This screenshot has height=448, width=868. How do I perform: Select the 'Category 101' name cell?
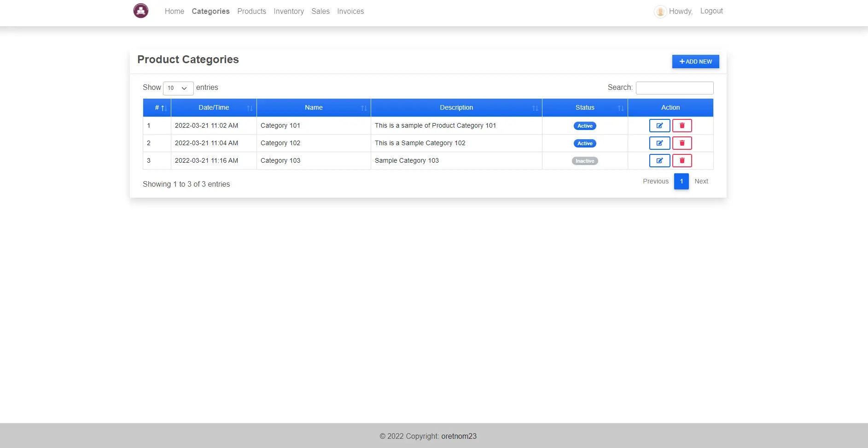click(314, 125)
